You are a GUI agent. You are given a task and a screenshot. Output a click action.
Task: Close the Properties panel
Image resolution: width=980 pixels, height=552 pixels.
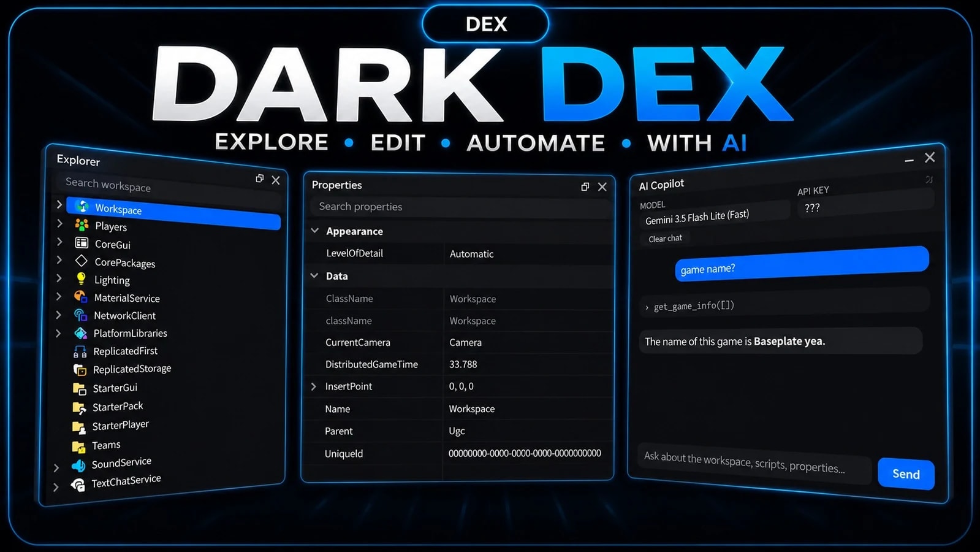click(602, 186)
